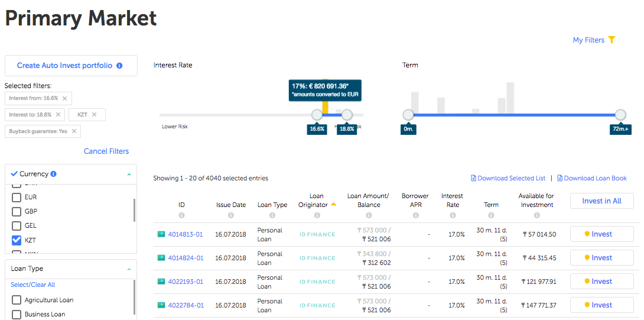Click Invest button for loan 4014824-01

pos(601,258)
